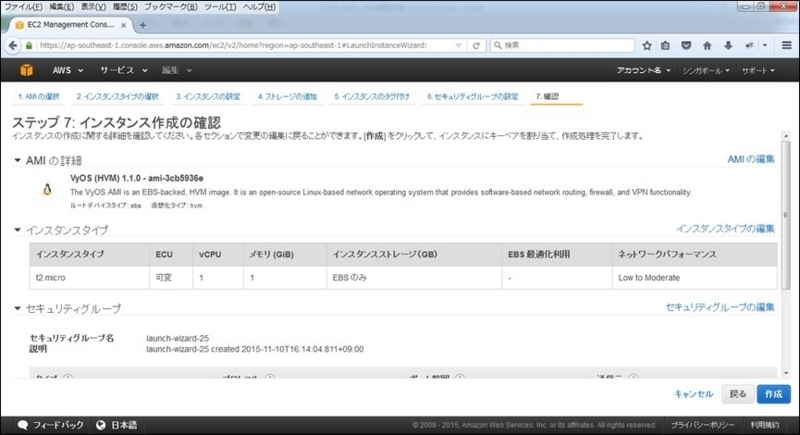Collapse the AMI の詳細 section
This screenshot has height=435, width=800.
tap(17, 160)
